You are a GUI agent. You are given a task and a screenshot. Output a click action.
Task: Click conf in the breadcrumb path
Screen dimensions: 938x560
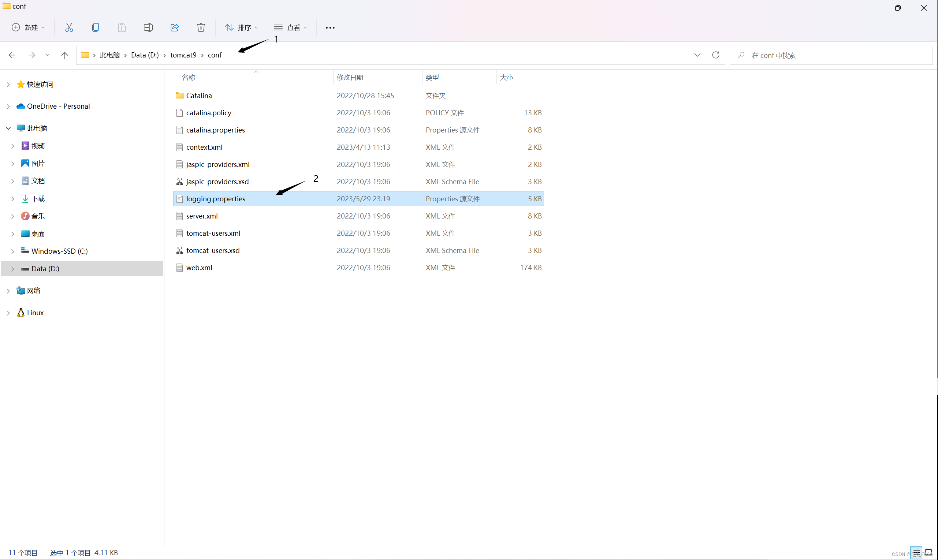(215, 55)
